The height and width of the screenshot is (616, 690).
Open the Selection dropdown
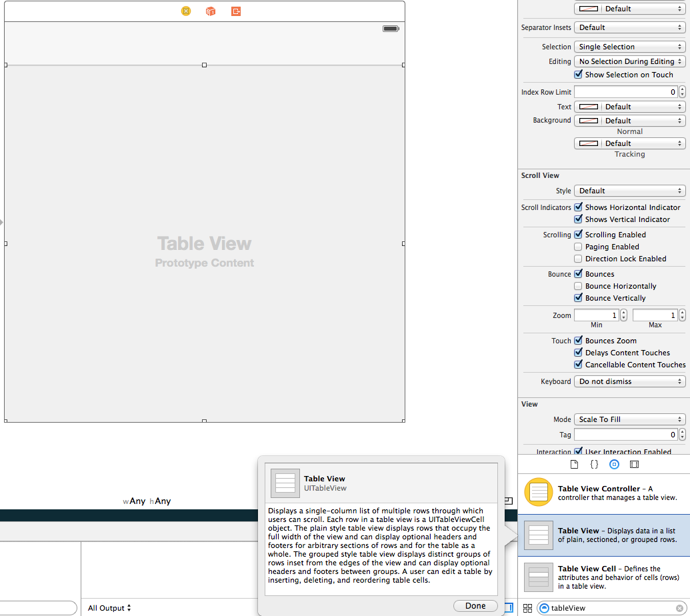629,47
